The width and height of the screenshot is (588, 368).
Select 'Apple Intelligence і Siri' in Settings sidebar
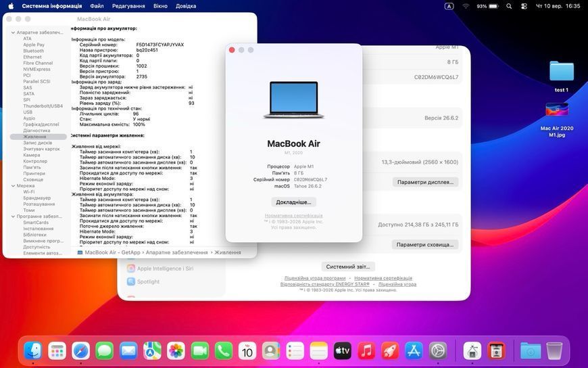tap(165, 269)
